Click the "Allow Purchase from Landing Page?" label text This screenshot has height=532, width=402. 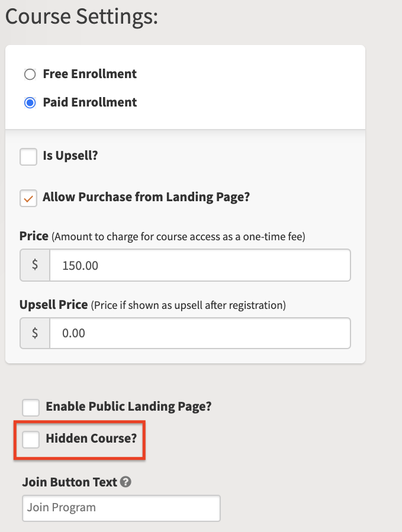pyautogui.click(x=146, y=197)
